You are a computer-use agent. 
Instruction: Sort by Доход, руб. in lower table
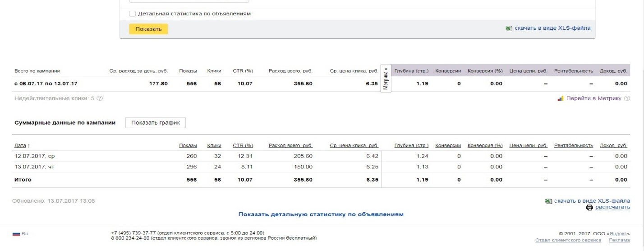coord(613,145)
